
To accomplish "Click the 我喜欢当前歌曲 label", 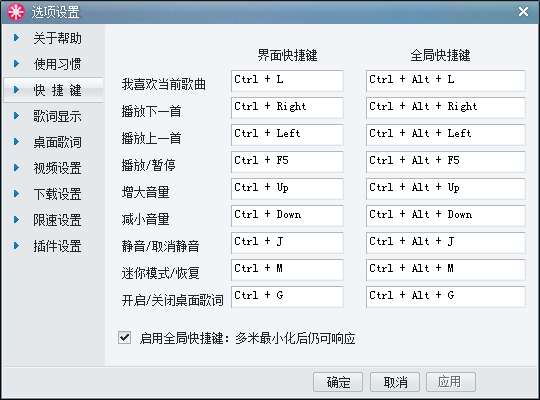I will point(164,84).
